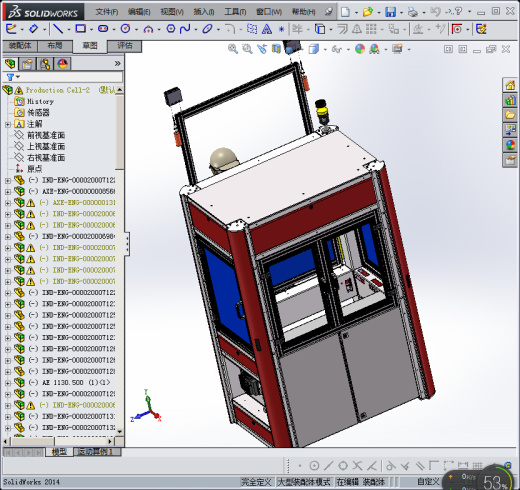Open the ConfigurationManager tab
The width and height of the screenshot is (520, 490).
[45, 63]
